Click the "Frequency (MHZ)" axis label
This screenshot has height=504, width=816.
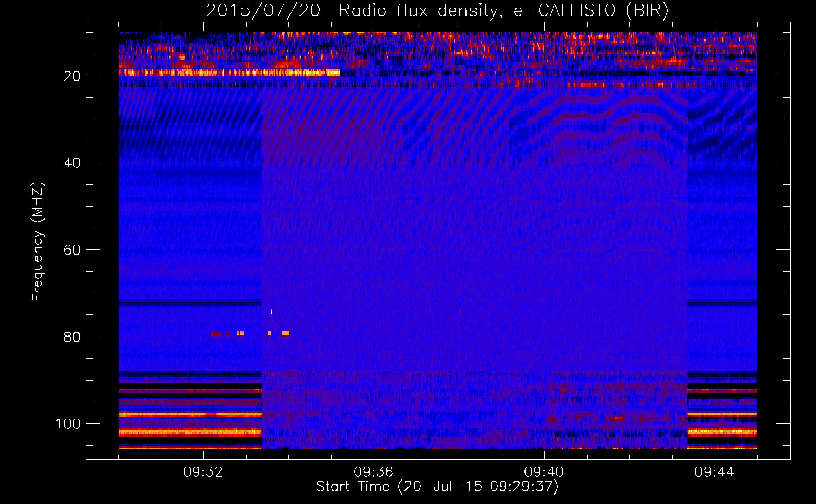38,242
